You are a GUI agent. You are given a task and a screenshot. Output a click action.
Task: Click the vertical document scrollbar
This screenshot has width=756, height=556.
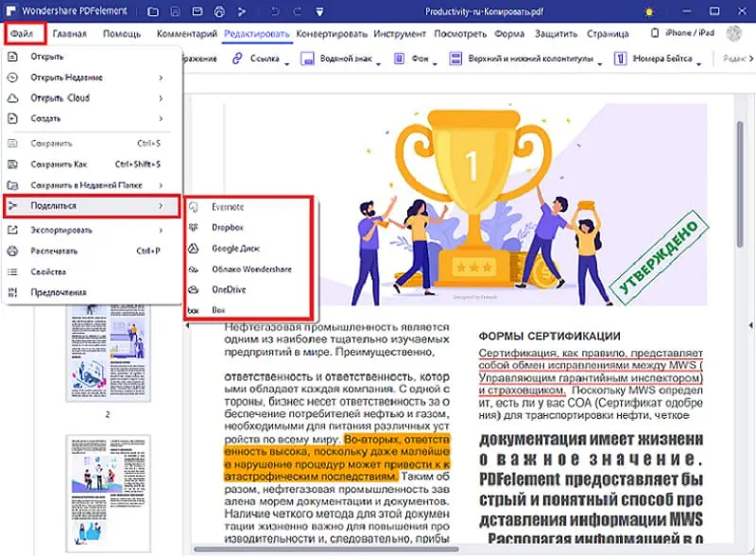click(x=740, y=184)
